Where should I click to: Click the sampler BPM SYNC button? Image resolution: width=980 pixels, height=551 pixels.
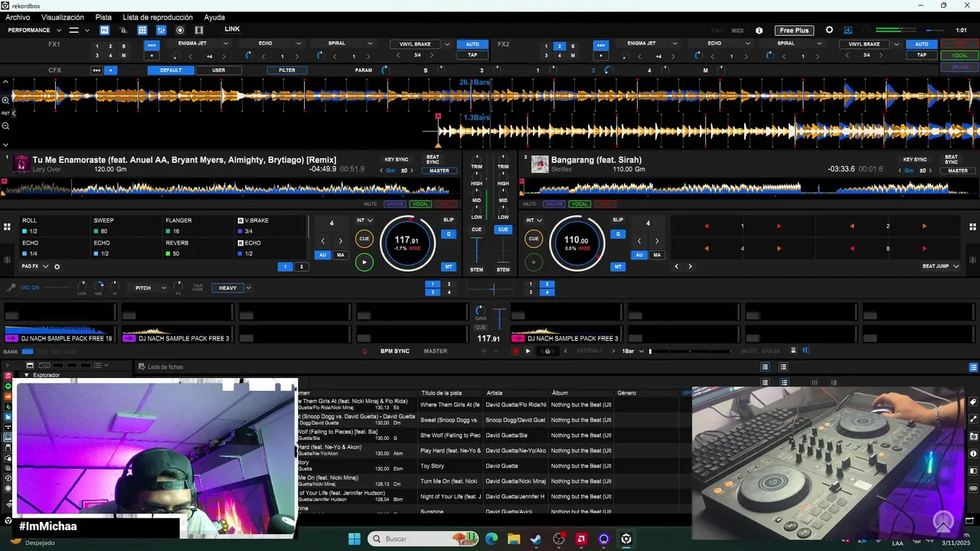tap(395, 351)
